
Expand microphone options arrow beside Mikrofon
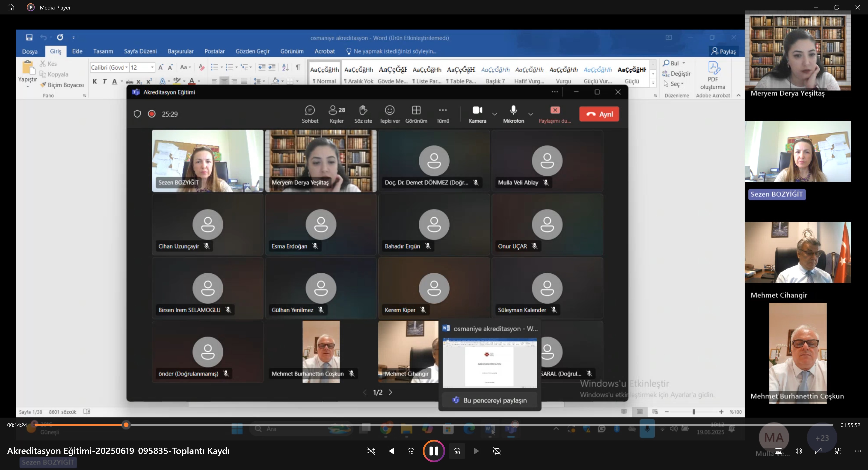(x=531, y=114)
